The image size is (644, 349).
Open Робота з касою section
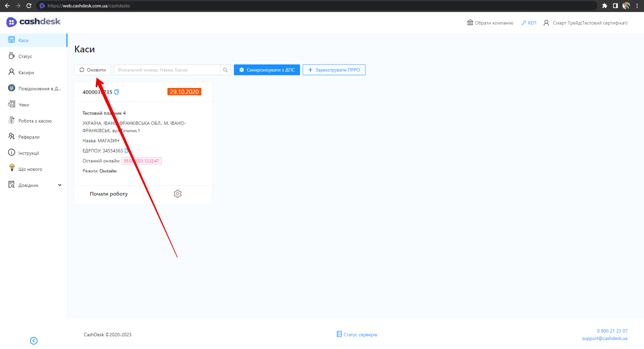tap(35, 121)
